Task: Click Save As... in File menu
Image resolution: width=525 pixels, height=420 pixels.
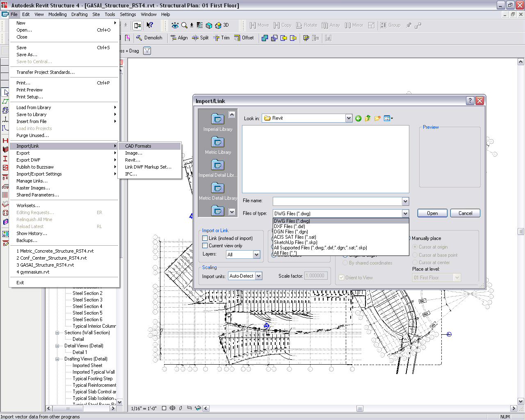Action: [x=64, y=55]
